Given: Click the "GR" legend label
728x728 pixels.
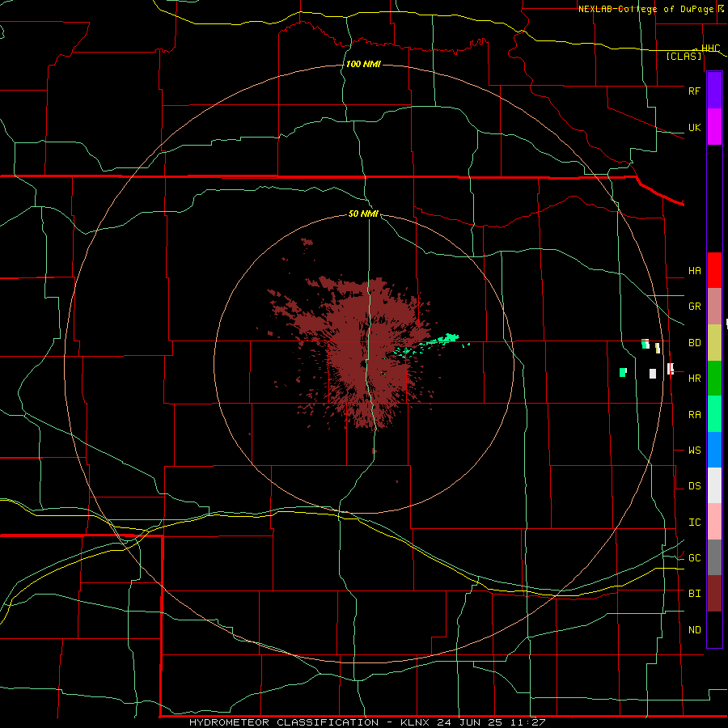Looking at the screenshot, I should tap(694, 307).
